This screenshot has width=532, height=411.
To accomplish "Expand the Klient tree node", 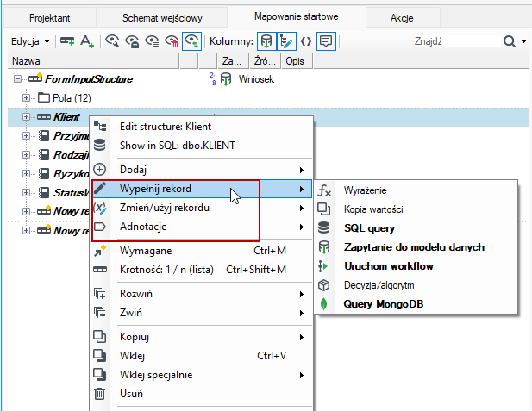I will coord(26,117).
